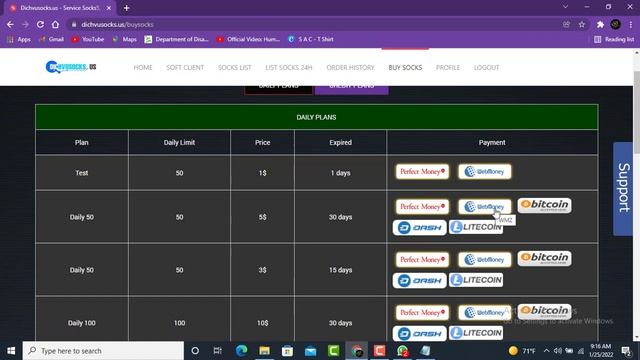Click the Daily Limit column header
This screenshot has height=360, width=640.
pos(179,142)
